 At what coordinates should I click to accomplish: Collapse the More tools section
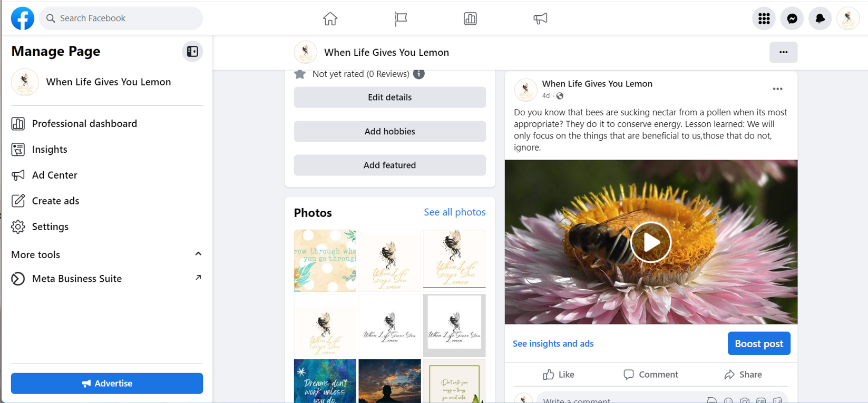coord(198,254)
